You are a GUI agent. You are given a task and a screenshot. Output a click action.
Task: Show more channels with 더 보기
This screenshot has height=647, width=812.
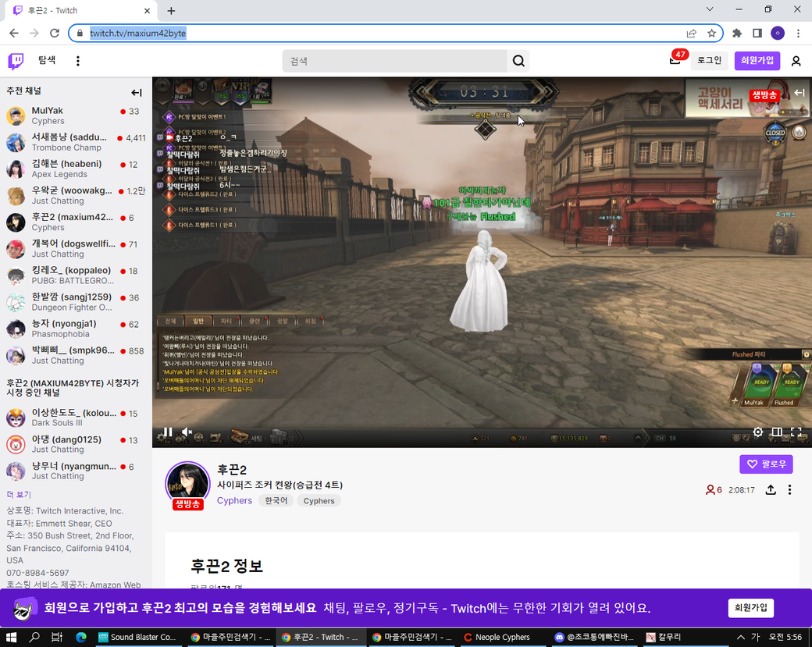point(19,494)
